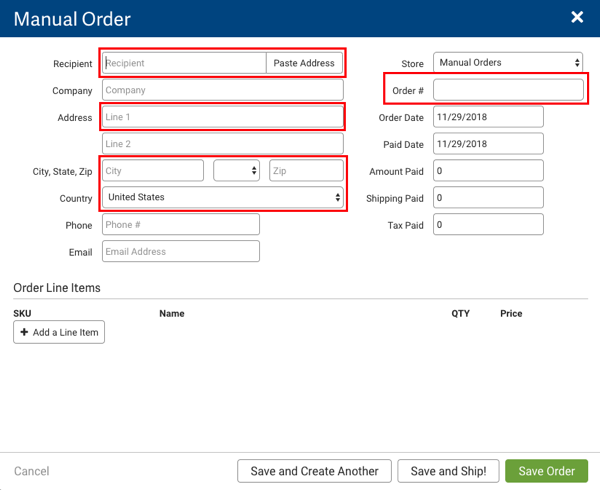Select the Order Date field

488,117
